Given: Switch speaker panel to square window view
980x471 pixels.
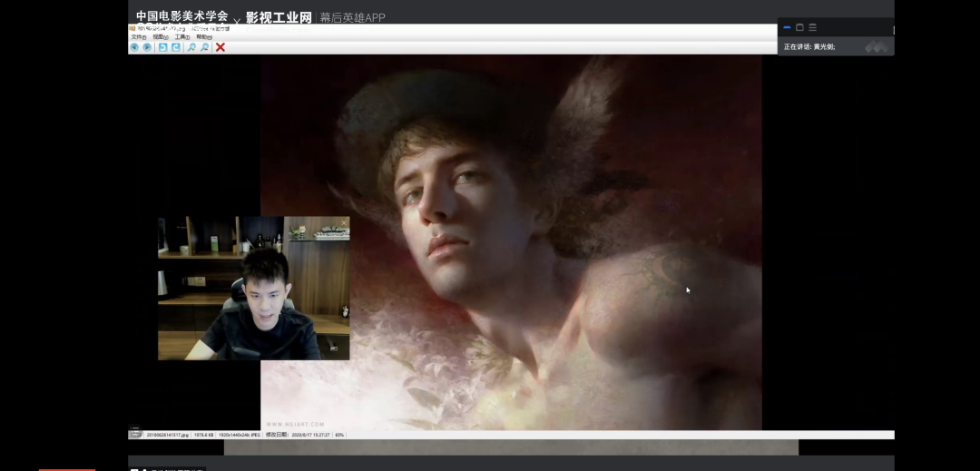Looking at the screenshot, I should 799,27.
